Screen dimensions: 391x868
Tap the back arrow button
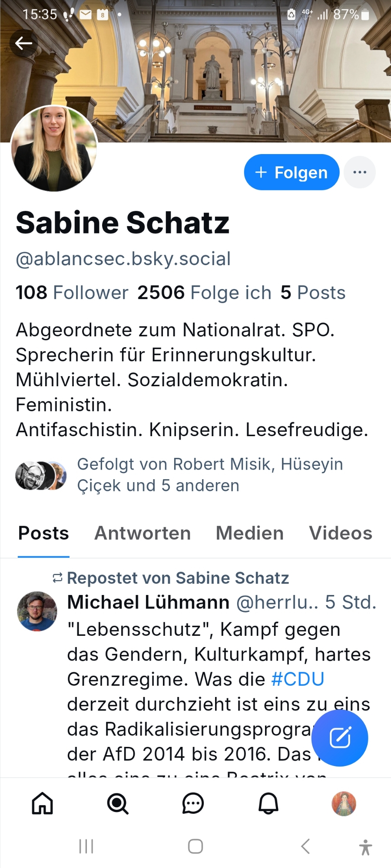pos(24,43)
